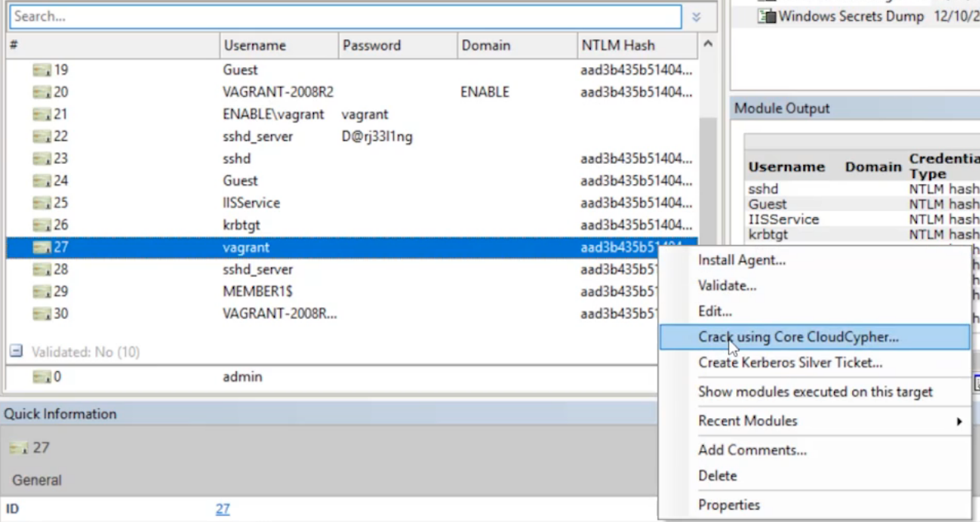Click the Windows Secrets Dump module icon

tap(767, 16)
